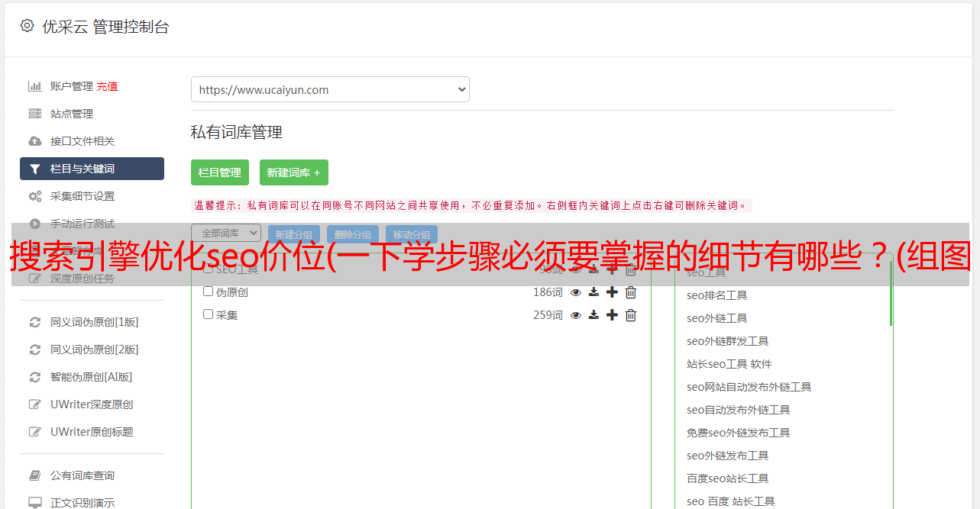The height and width of the screenshot is (509, 980).
Task: Select keyword 百度seo站长工具
Action: click(x=727, y=478)
